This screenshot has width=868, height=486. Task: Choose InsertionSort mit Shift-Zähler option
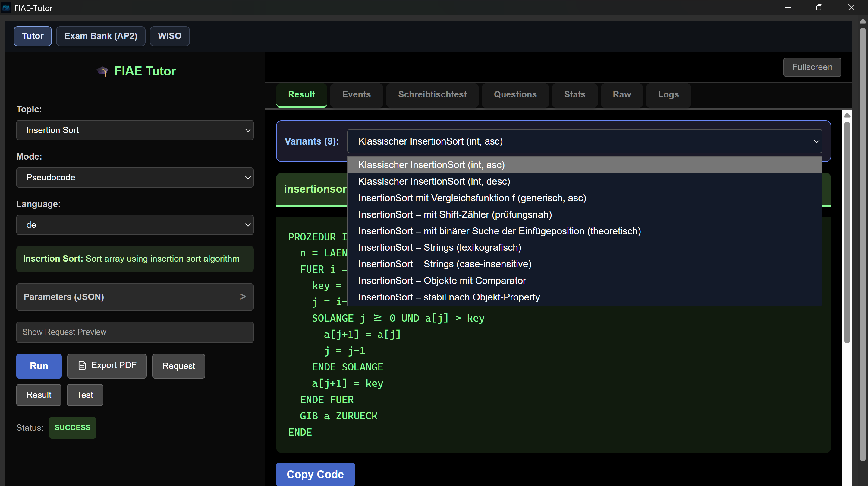tap(584, 214)
